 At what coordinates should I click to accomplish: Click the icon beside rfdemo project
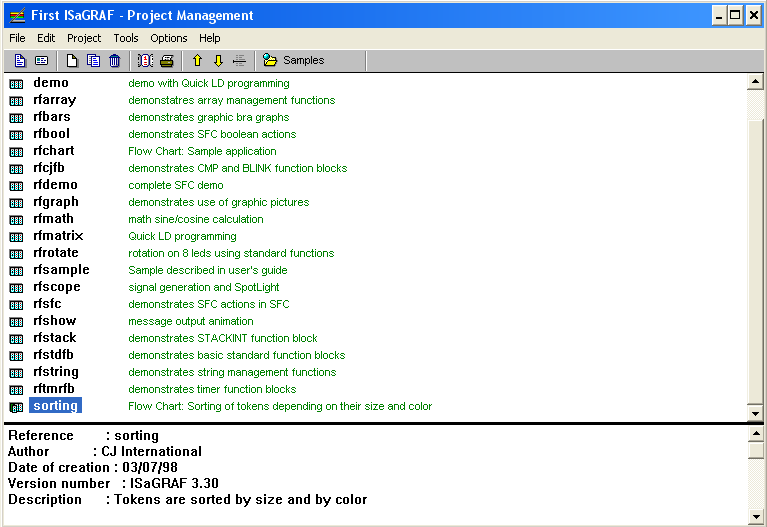click(16, 186)
